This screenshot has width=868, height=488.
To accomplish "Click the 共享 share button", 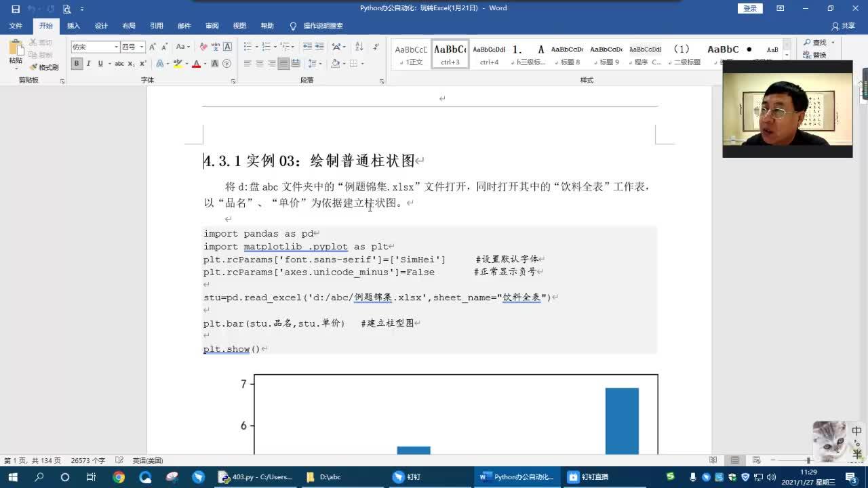I will (844, 26).
